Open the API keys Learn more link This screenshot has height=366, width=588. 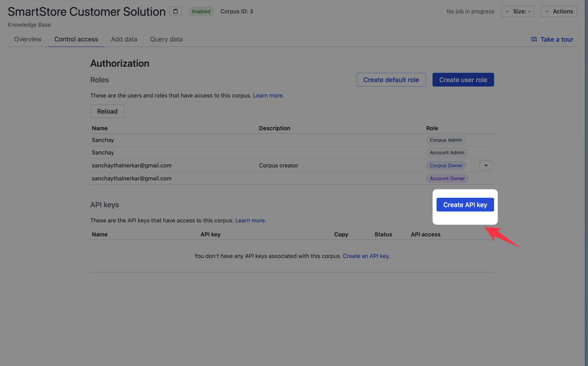(251, 220)
